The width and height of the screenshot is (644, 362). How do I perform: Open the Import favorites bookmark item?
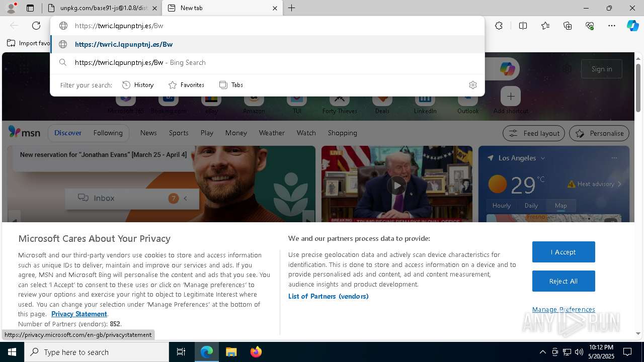coord(28,43)
